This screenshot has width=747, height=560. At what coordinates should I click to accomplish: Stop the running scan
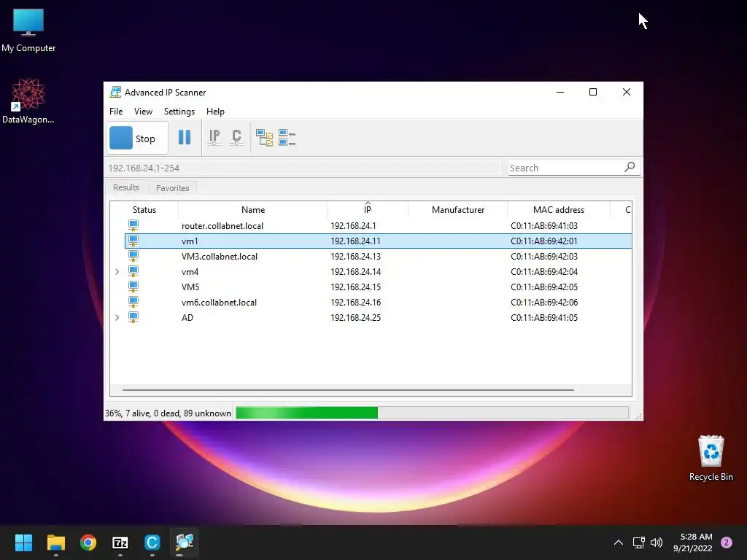136,138
